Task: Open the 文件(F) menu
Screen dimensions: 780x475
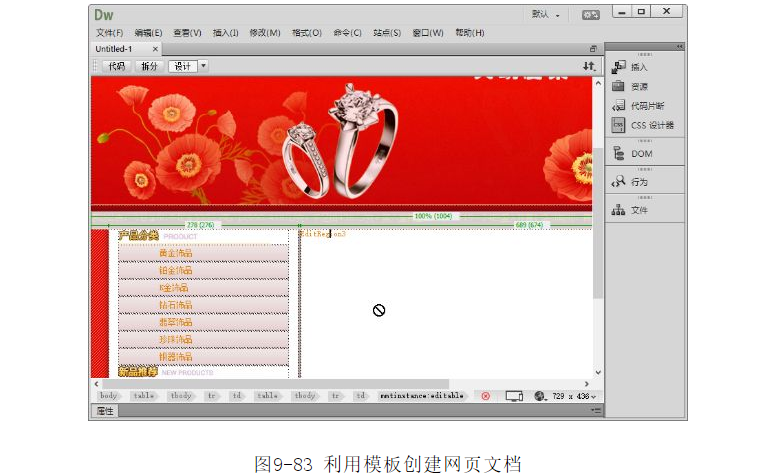Action: coord(109,33)
